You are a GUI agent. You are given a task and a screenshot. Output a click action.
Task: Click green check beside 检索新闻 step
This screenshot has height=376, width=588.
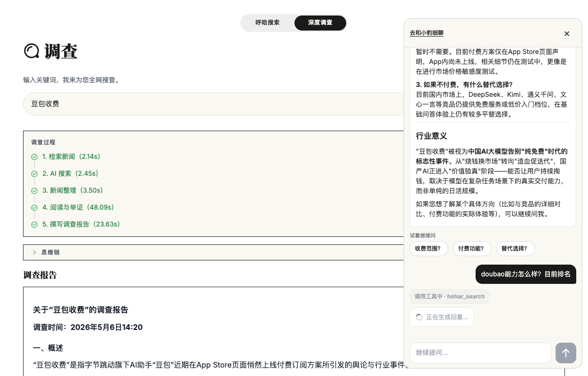34,157
